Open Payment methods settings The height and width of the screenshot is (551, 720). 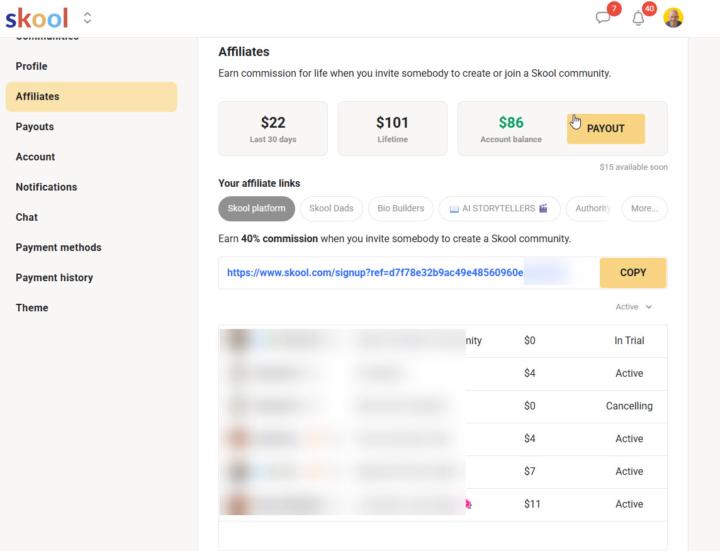click(x=58, y=247)
